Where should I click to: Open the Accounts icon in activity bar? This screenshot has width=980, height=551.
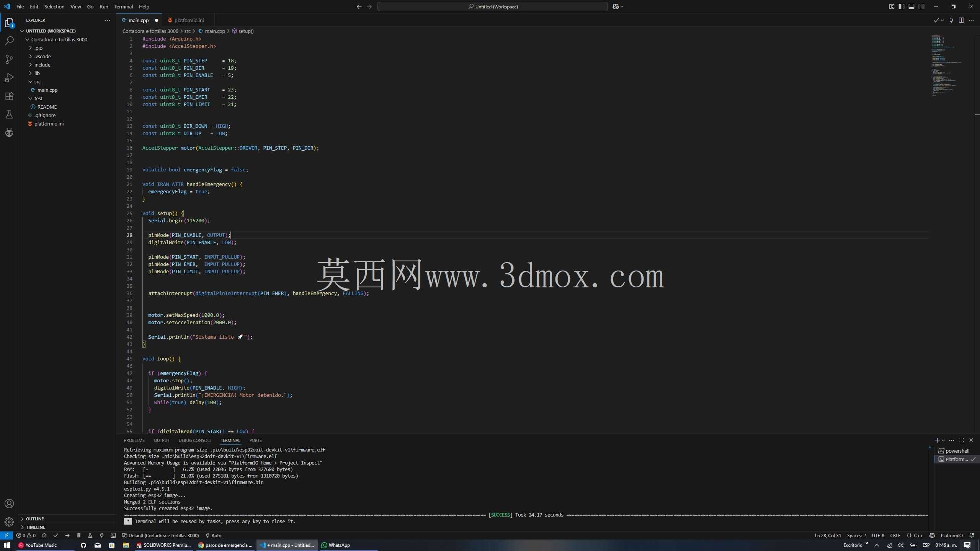pyautogui.click(x=9, y=504)
